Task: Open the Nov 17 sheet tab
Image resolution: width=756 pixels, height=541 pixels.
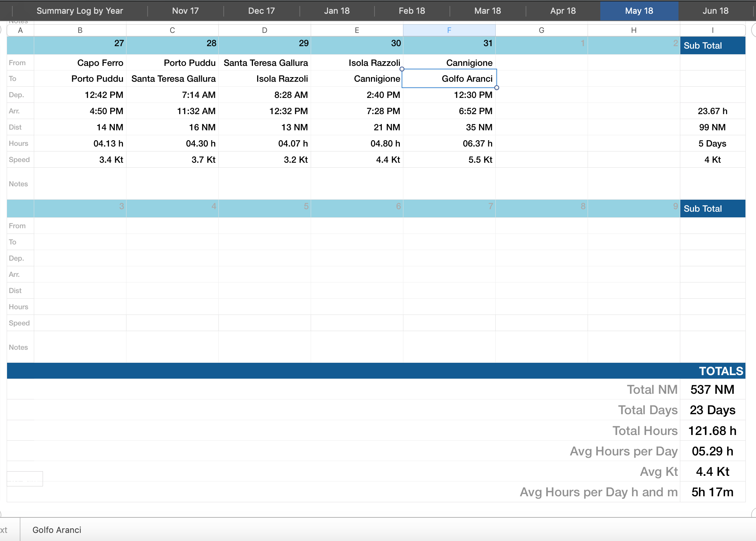Action: coord(185,11)
